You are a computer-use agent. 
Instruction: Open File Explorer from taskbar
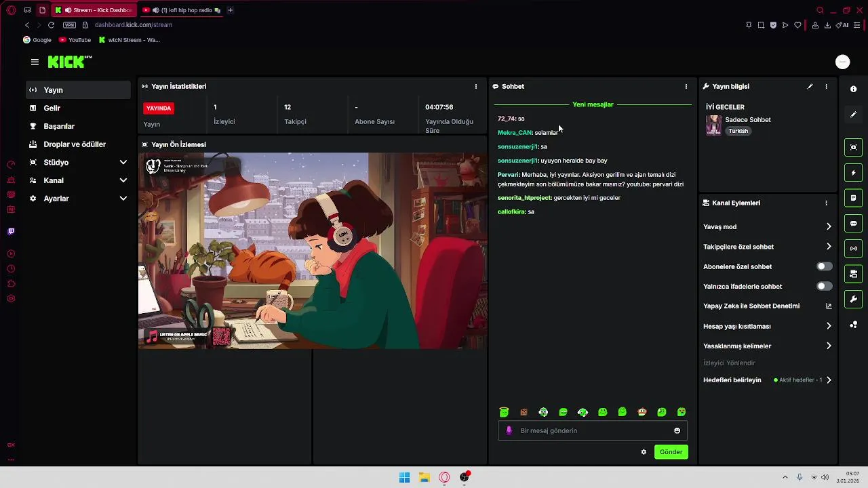(x=424, y=477)
